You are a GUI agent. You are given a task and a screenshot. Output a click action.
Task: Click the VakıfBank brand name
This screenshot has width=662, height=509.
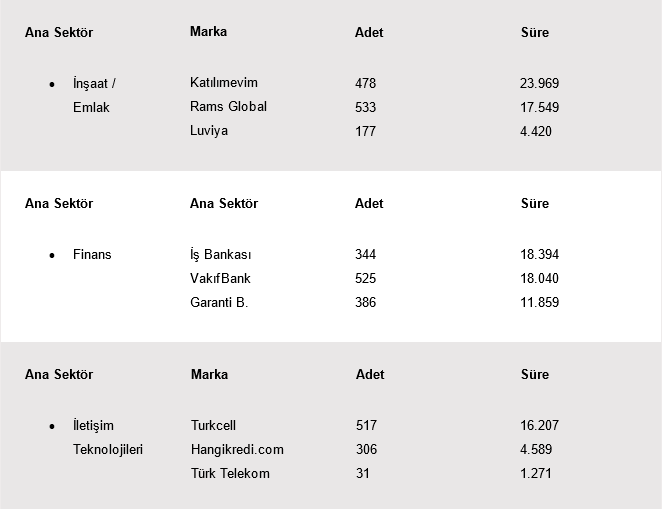point(220,279)
